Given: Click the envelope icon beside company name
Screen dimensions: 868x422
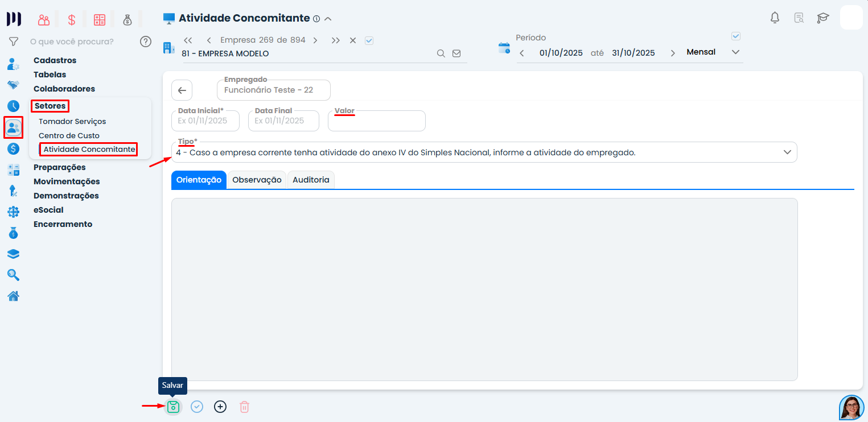Looking at the screenshot, I should point(456,53).
